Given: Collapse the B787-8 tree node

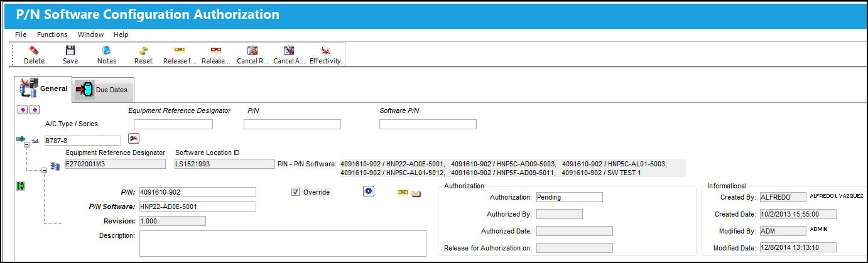Looking at the screenshot, I should [x=27, y=145].
